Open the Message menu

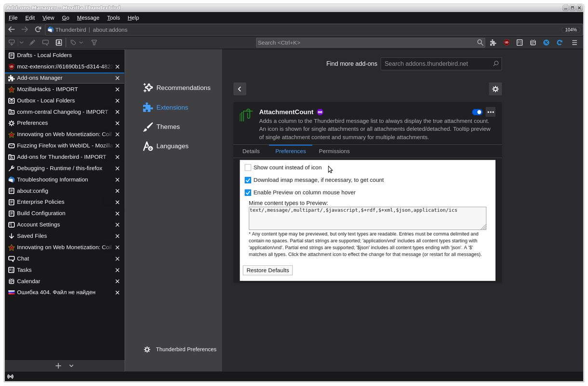pyautogui.click(x=88, y=18)
